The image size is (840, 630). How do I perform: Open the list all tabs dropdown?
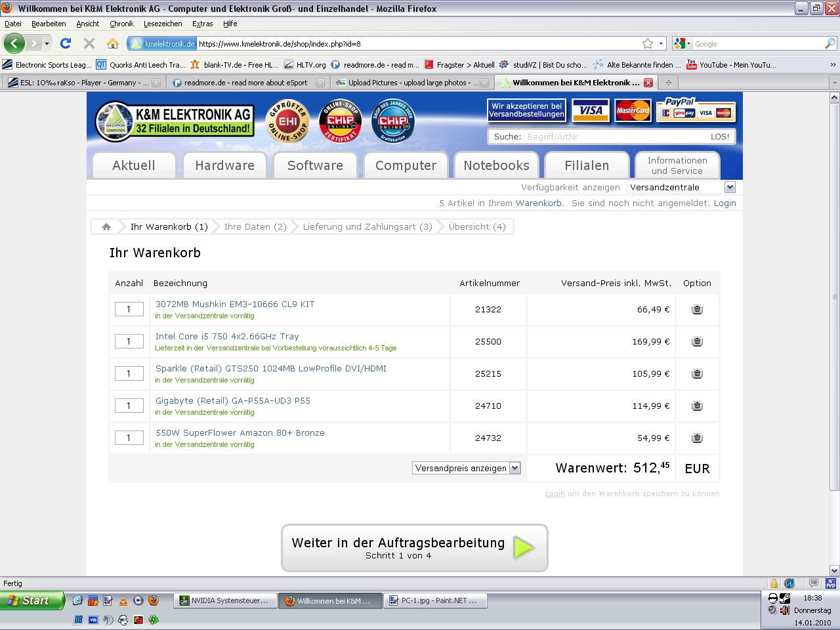click(x=834, y=83)
